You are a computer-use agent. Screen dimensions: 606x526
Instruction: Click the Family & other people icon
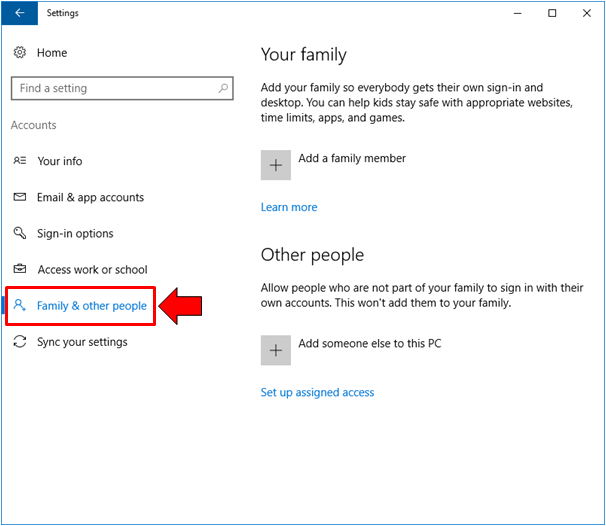[x=19, y=306]
